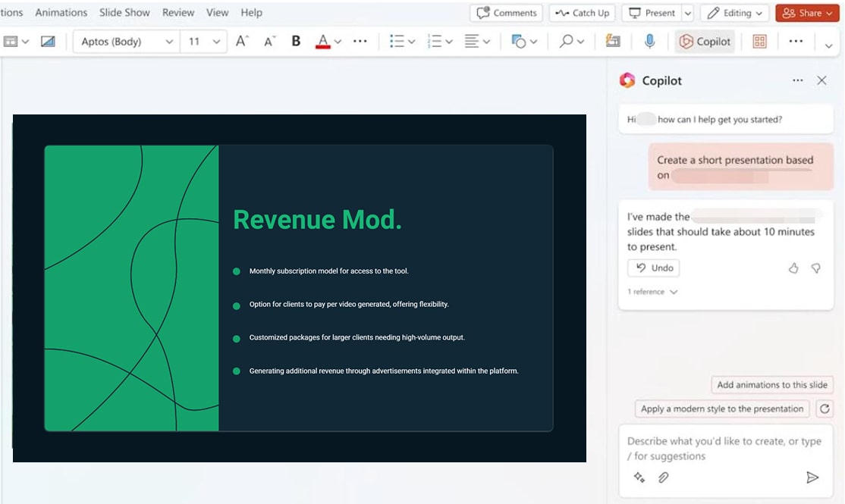Open the prompt guide sparkle icon
The image size is (845, 504).
639,477
